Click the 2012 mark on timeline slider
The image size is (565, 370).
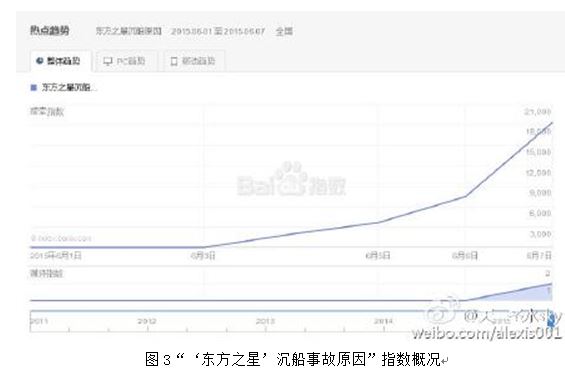point(147,321)
